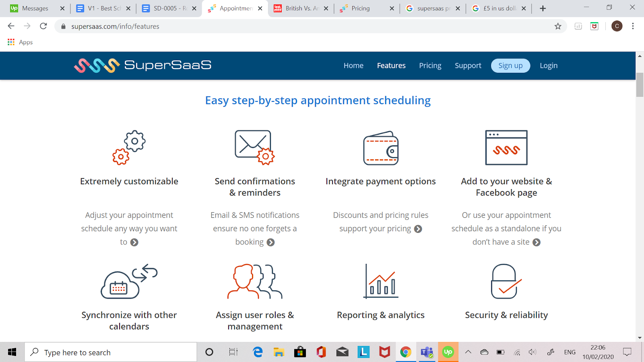The height and width of the screenshot is (362, 644).
Task: Click 'Reporting & analytics' heading
Action: coord(381,315)
